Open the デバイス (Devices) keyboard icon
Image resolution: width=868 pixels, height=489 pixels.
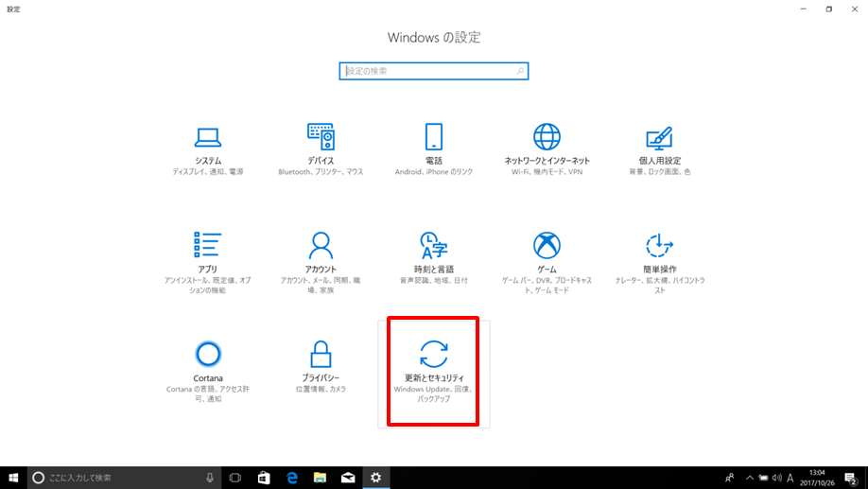click(321, 136)
